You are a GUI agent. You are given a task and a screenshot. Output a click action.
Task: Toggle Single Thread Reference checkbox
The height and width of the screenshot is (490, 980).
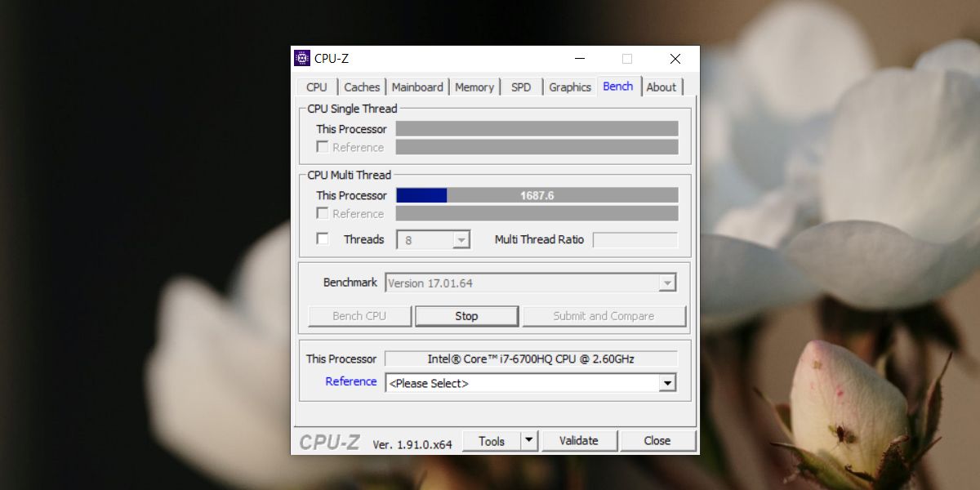pos(323,147)
